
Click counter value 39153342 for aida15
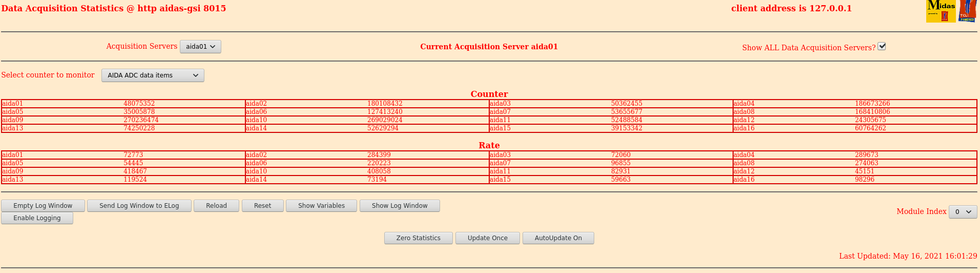pyautogui.click(x=627, y=128)
